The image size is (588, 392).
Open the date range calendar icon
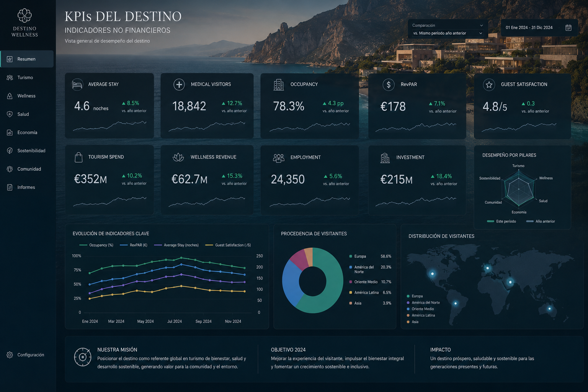click(x=568, y=28)
